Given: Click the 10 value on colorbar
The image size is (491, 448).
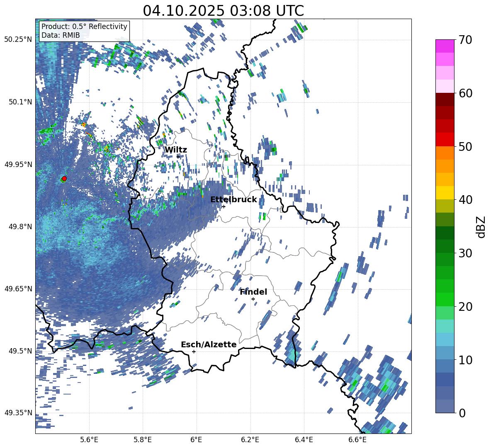Looking at the screenshot, I should [x=465, y=360].
